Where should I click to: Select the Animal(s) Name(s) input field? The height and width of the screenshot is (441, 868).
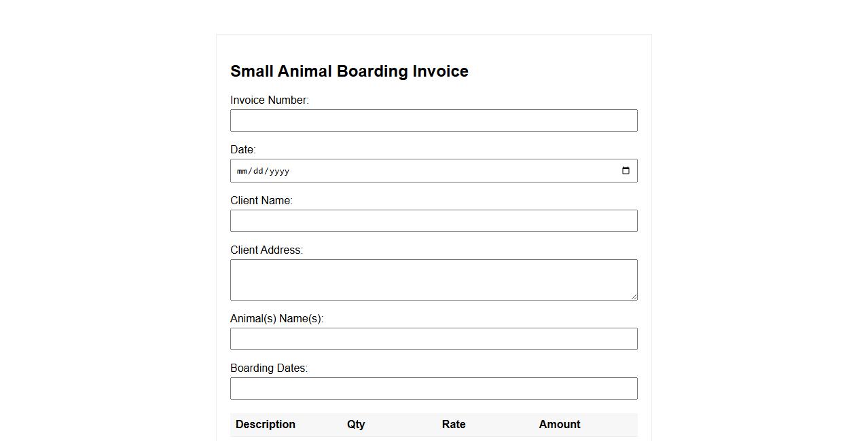tap(433, 339)
